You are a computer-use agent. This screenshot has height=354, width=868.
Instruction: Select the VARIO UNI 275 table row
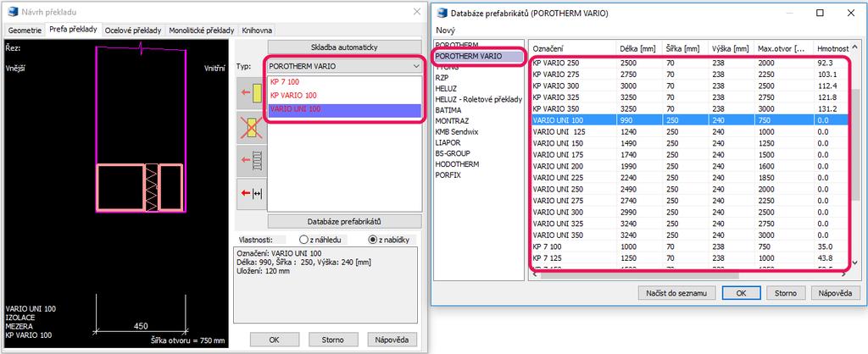click(690, 200)
